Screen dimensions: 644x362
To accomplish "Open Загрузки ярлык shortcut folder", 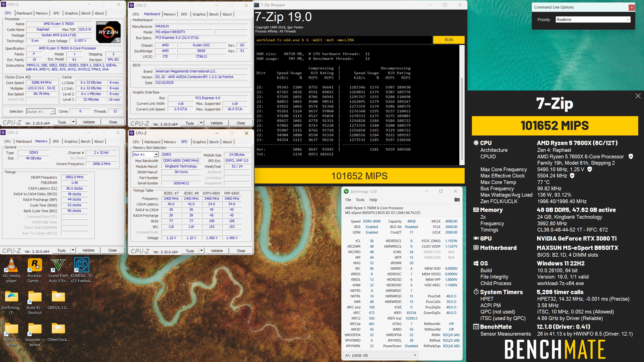I will 35,334.
